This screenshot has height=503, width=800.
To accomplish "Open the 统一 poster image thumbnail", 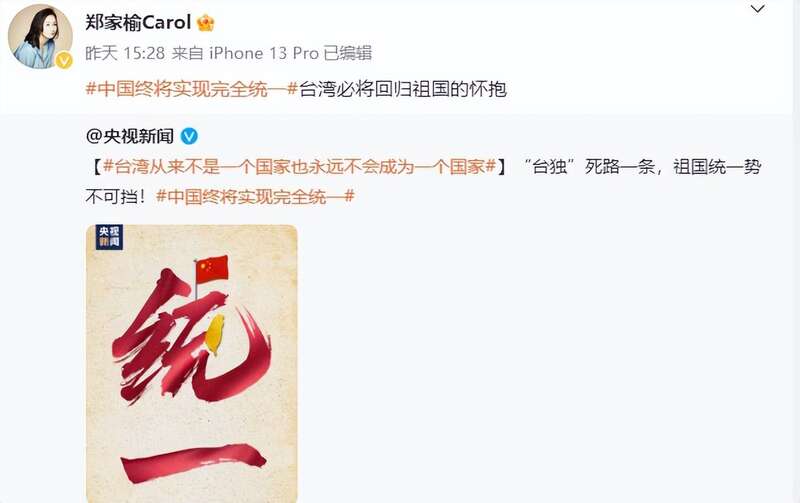I will click(x=192, y=364).
